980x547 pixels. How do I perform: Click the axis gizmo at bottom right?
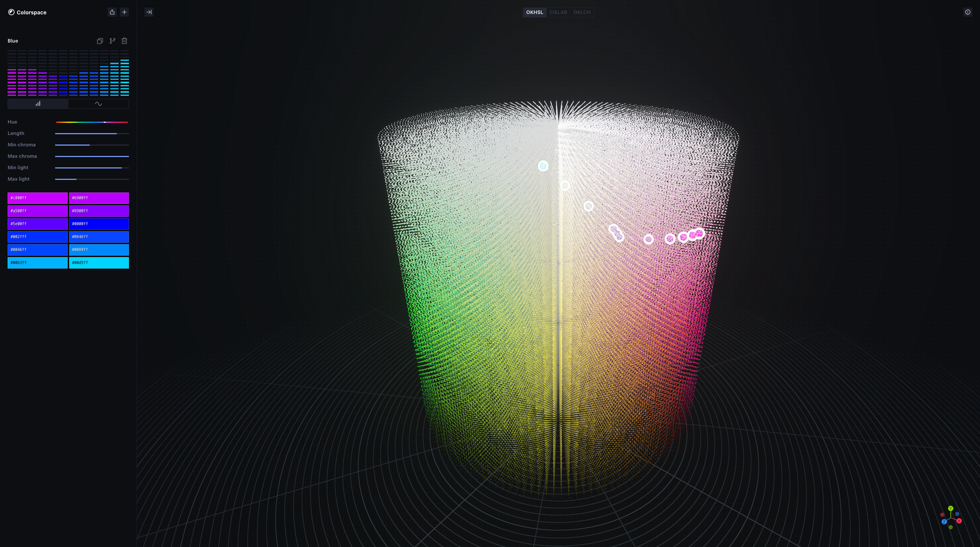(950, 519)
